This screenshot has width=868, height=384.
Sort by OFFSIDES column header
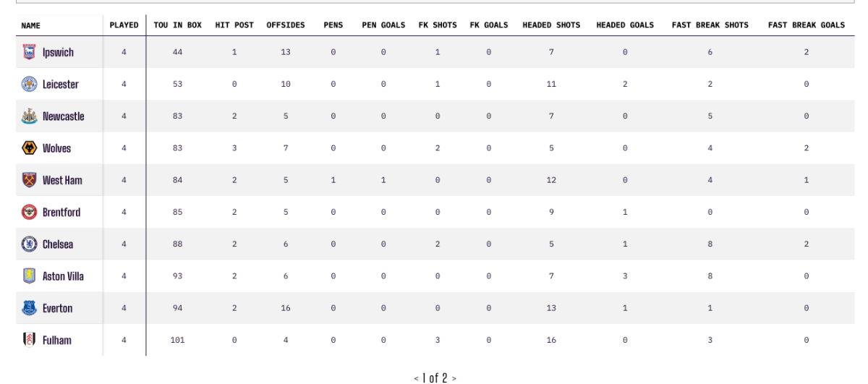pos(286,25)
